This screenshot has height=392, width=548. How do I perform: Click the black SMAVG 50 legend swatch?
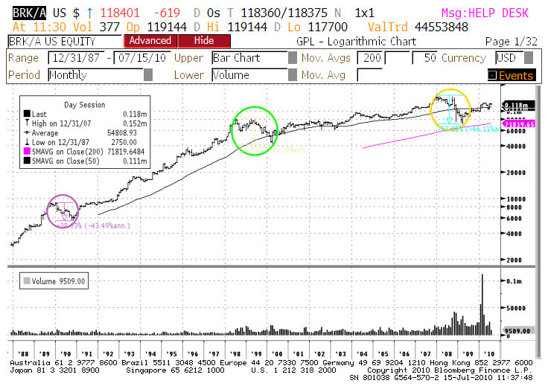pos(27,161)
